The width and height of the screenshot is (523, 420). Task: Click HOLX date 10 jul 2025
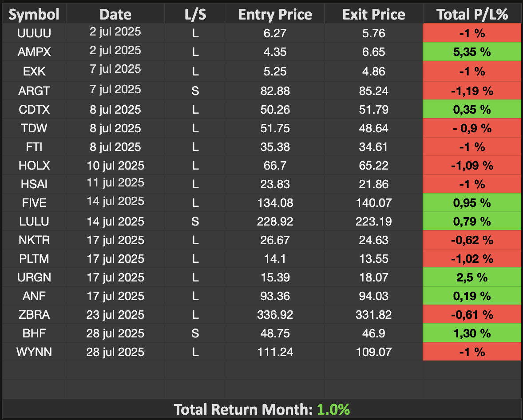pyautogui.click(x=115, y=166)
